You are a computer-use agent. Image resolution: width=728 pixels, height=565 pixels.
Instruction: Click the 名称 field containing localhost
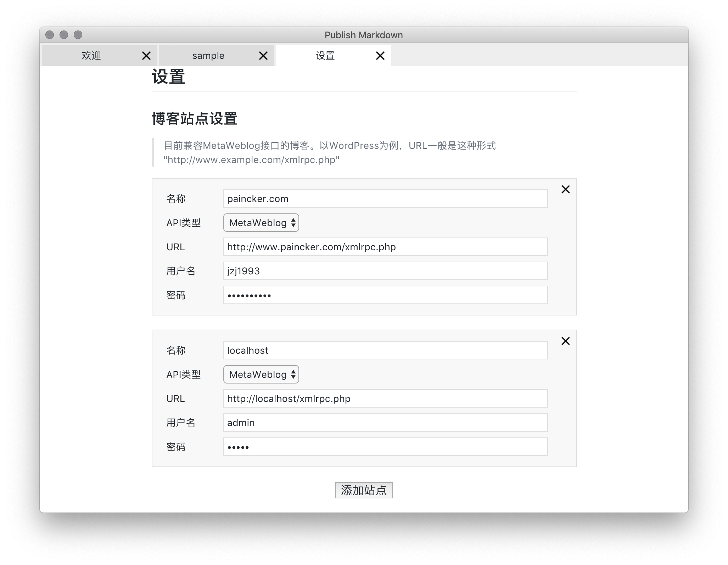pos(385,350)
